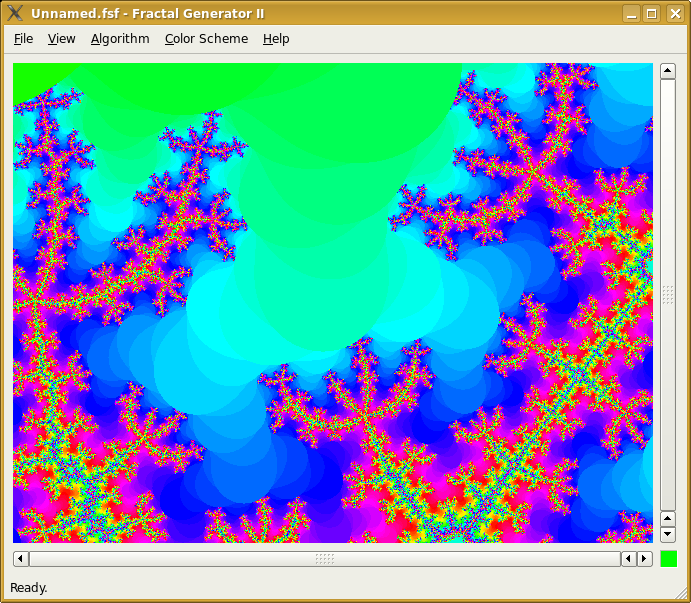Open the Color Scheme menu
This screenshot has width=691, height=603.
[206, 39]
